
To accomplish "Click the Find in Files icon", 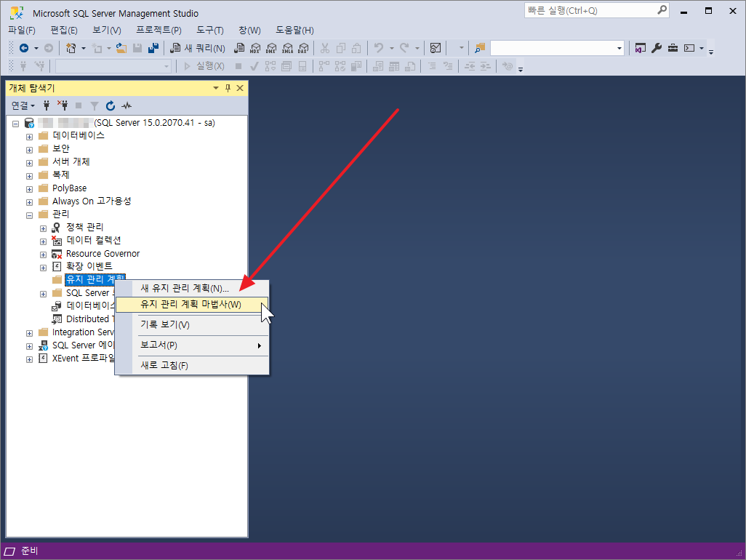I will coord(480,48).
